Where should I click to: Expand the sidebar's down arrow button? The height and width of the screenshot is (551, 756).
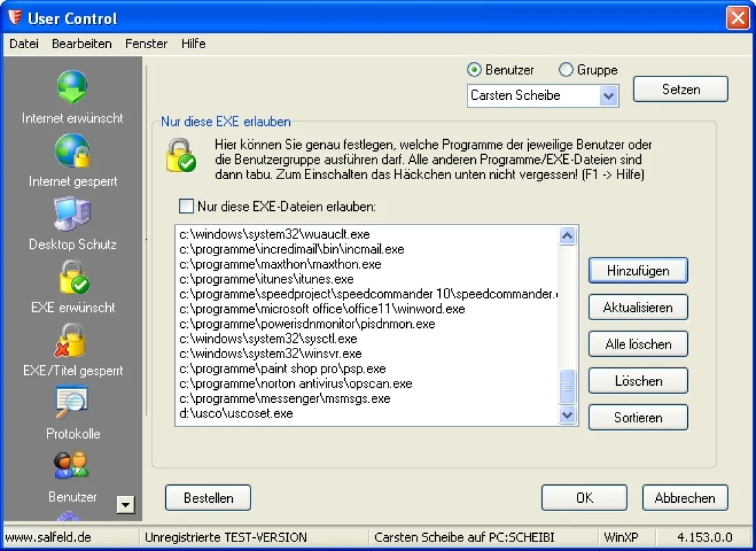(x=125, y=505)
